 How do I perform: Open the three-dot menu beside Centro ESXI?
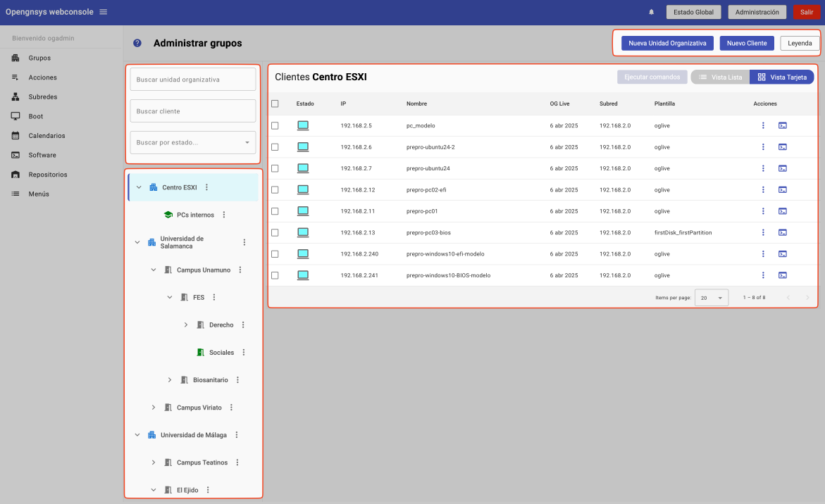tap(206, 187)
